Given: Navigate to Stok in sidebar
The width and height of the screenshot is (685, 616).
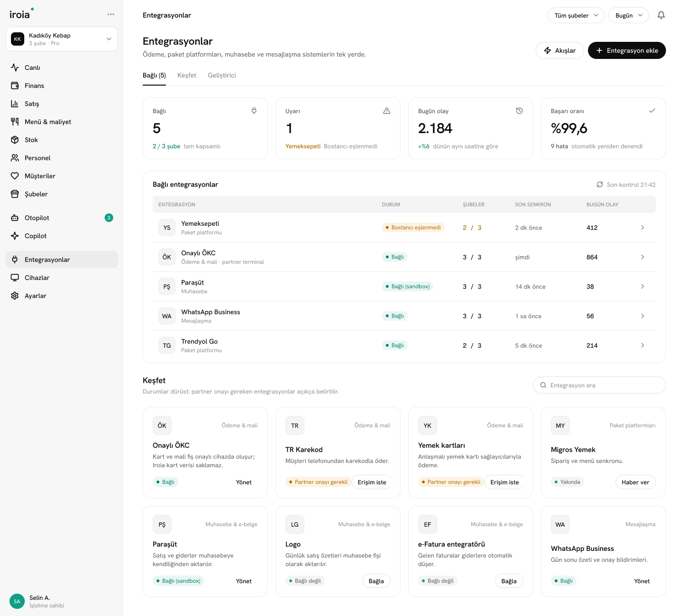Looking at the screenshot, I should 62,140.
